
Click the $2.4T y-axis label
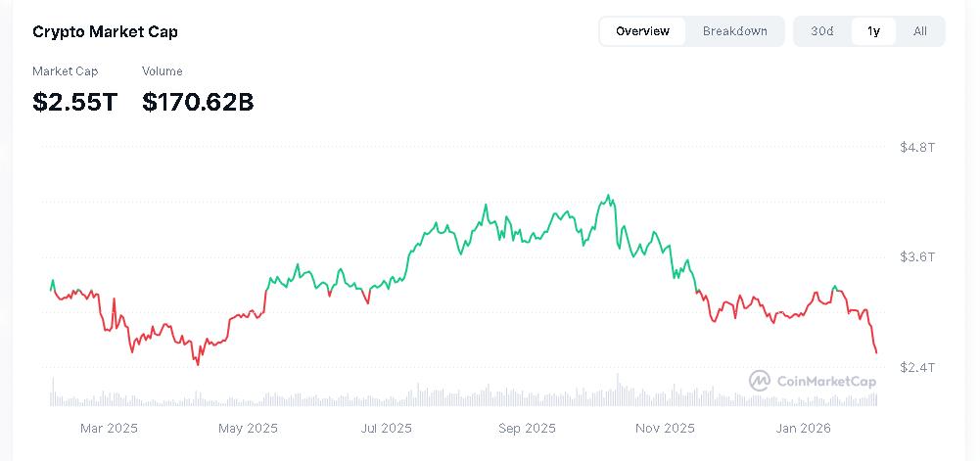tap(917, 367)
